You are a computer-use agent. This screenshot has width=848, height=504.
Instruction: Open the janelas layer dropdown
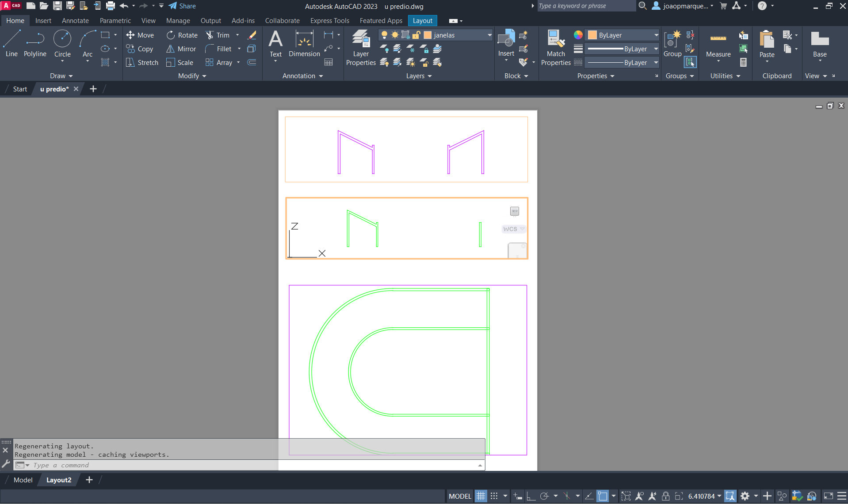(489, 35)
